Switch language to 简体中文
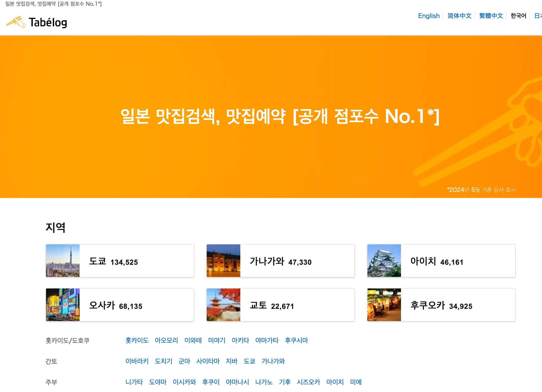Screen dimensions: 542x392 tap(459, 16)
